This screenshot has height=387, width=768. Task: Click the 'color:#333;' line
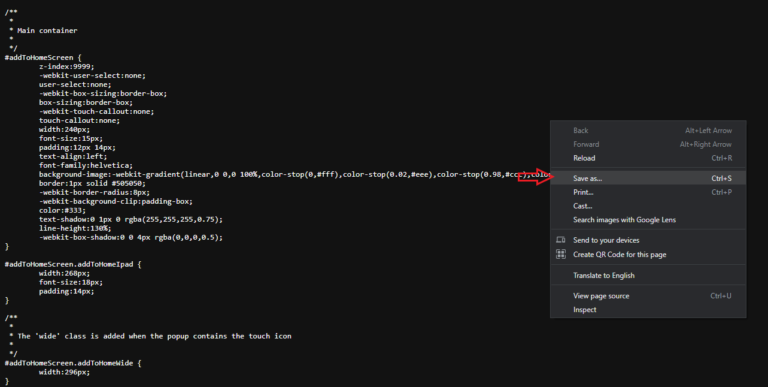click(62, 210)
